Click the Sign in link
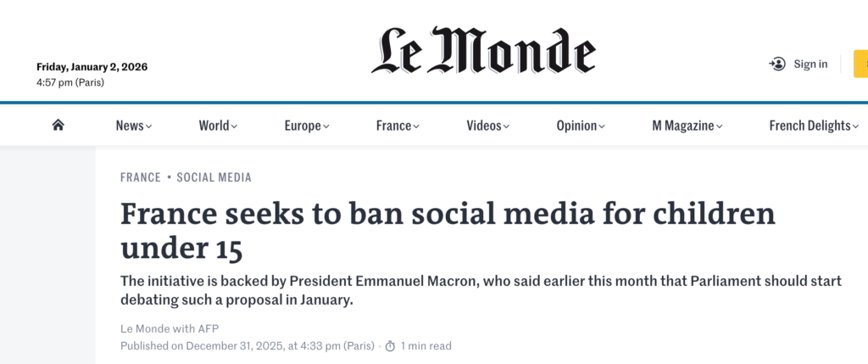The height and width of the screenshot is (364, 868). (x=810, y=64)
